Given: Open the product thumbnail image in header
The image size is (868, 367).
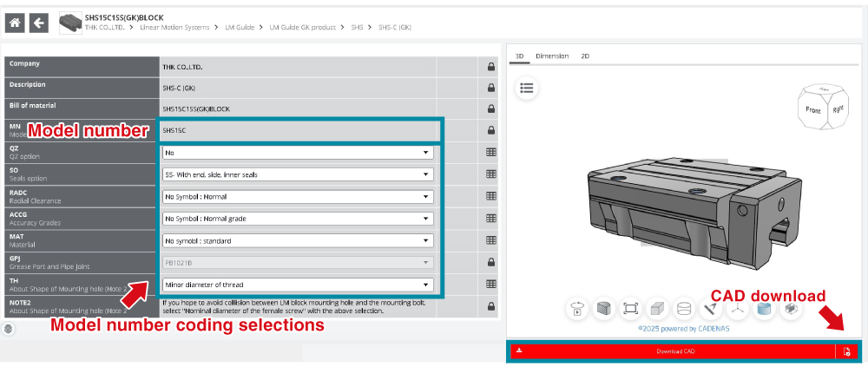Looking at the screenshot, I should tap(70, 23).
